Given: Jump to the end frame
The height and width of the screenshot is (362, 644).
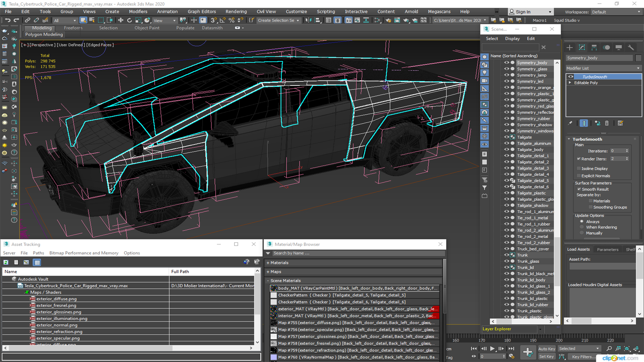Looking at the screenshot, I should pyautogui.click(x=511, y=349).
